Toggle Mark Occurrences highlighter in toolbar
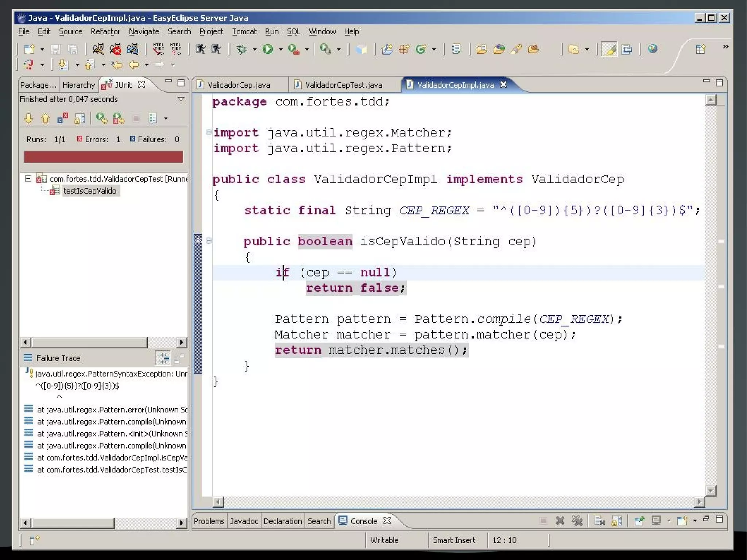The image size is (747, 560). point(609,49)
